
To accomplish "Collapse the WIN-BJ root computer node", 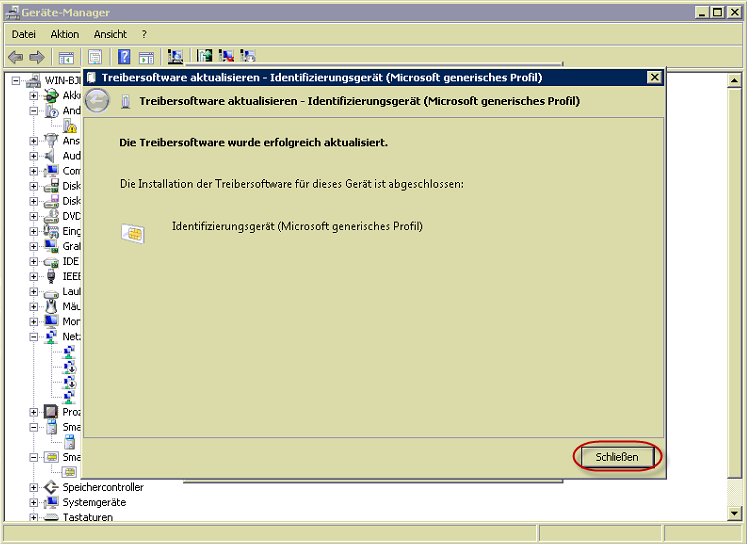I will pyautogui.click(x=17, y=80).
